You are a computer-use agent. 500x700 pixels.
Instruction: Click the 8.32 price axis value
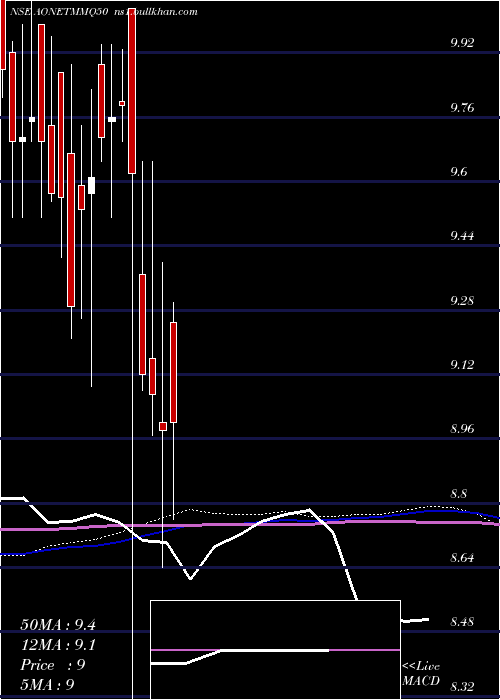pos(462,686)
